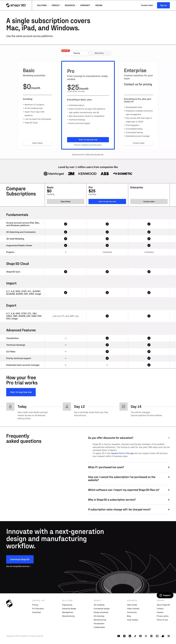Open footer Industrial design link
This screenshot has width=176, height=644.
point(69,608)
